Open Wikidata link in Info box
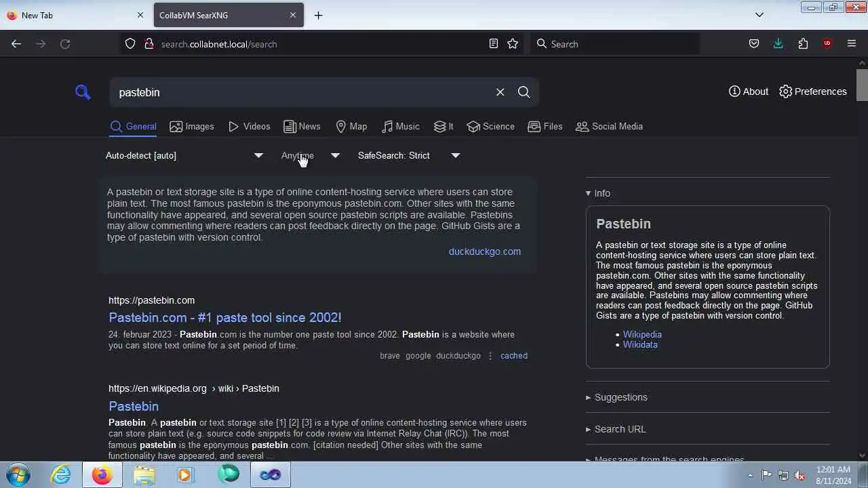Viewport: 868px width, 488px height. [x=640, y=345]
